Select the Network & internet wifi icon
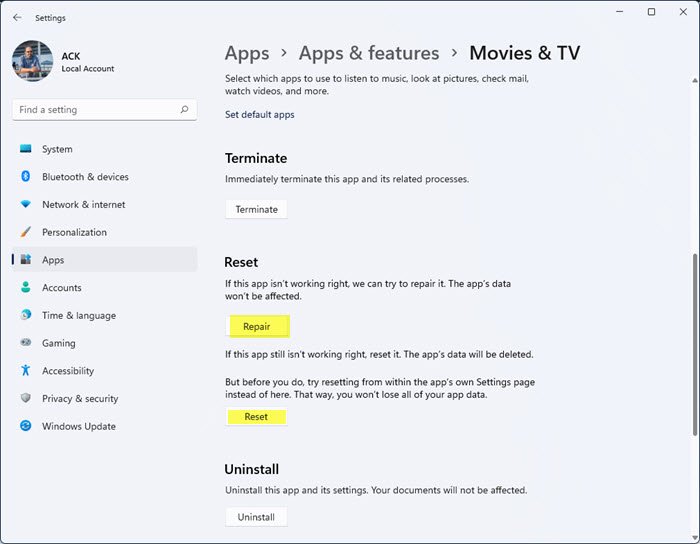The image size is (700, 544). 26,205
